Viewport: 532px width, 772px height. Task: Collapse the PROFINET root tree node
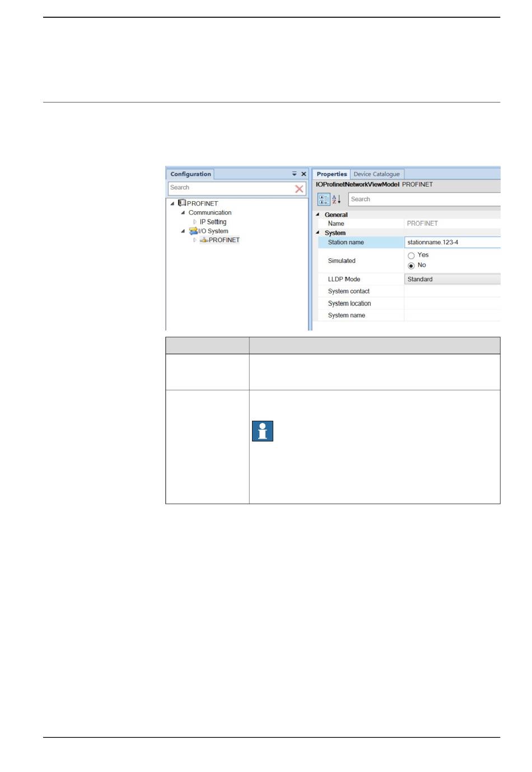click(172, 203)
